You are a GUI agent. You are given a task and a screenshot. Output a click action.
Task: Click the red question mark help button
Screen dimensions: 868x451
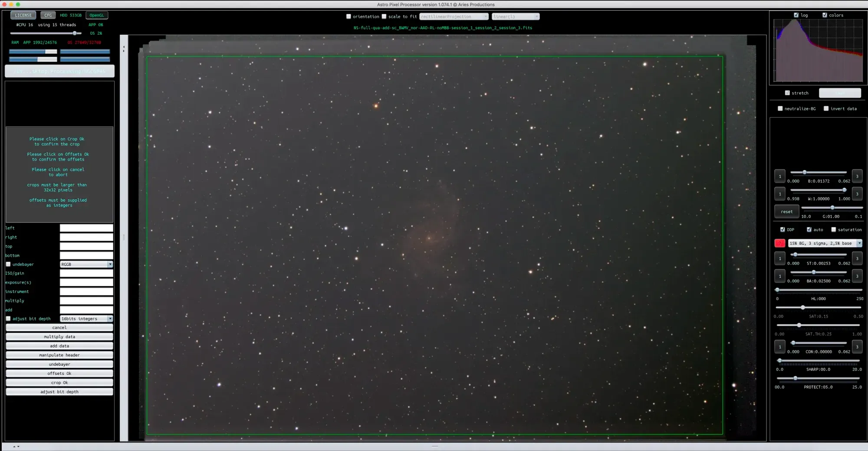[779, 243]
